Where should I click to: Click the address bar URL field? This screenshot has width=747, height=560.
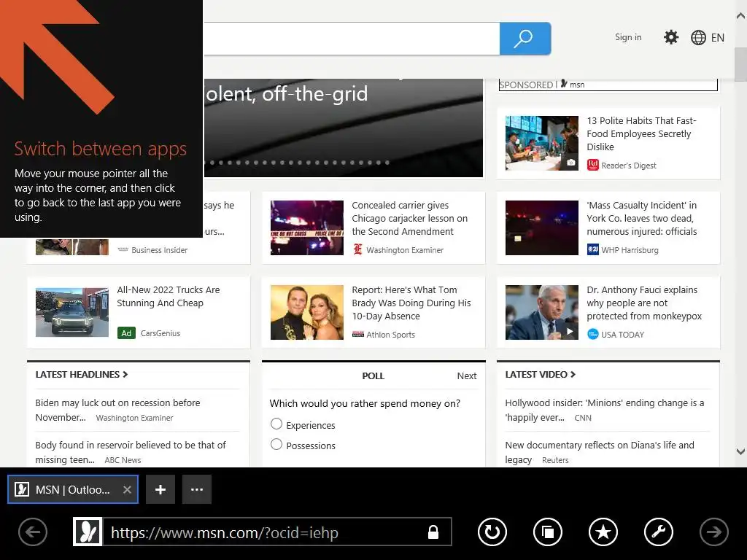pos(276,532)
